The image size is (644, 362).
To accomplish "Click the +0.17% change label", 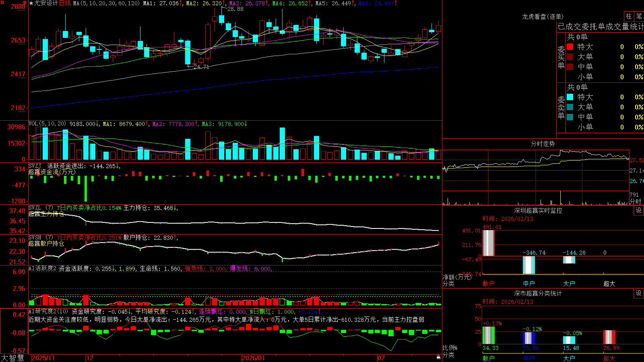I will [492, 323].
